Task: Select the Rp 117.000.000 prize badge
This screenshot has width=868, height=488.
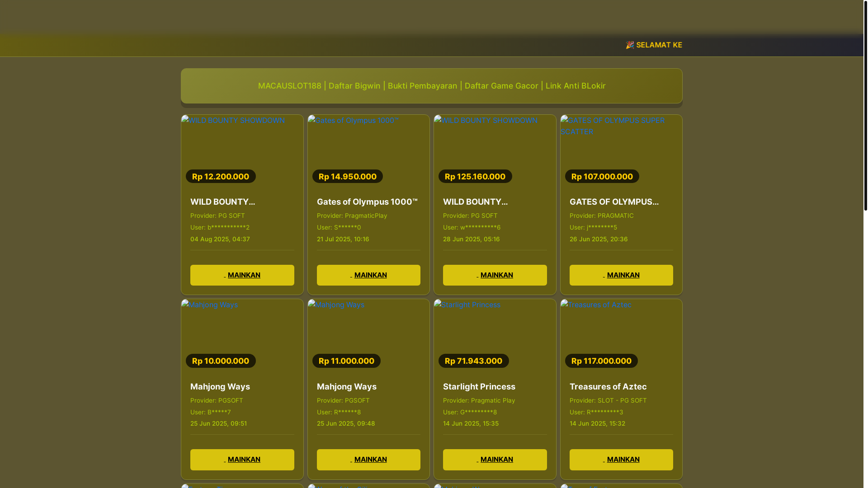Action: pyautogui.click(x=601, y=361)
